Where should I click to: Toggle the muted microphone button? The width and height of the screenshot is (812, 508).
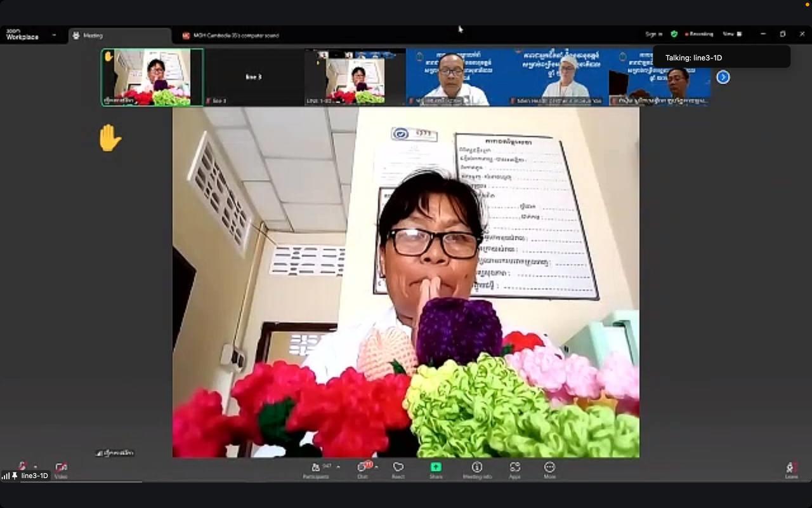point(23,467)
